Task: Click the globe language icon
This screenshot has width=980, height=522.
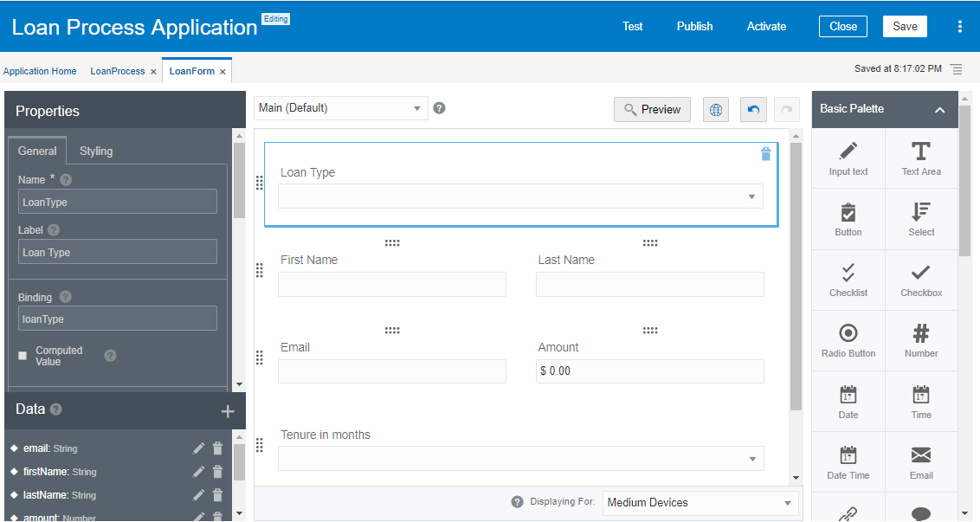Action: click(716, 109)
